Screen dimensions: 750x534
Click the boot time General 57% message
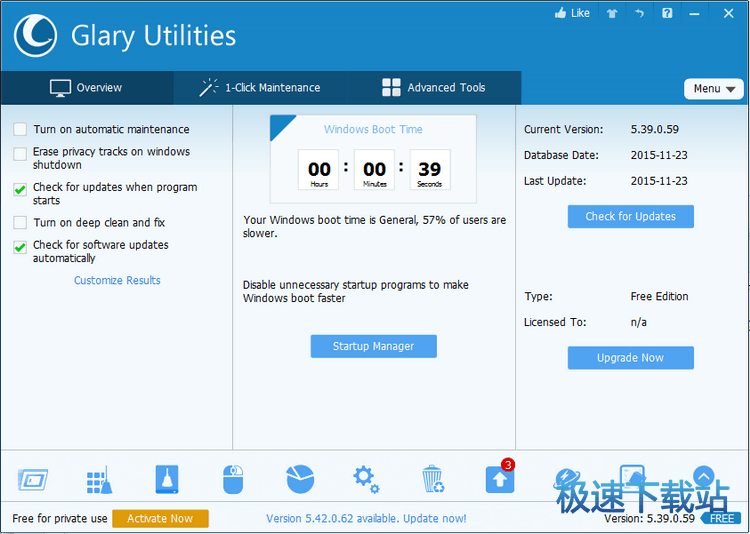click(375, 227)
